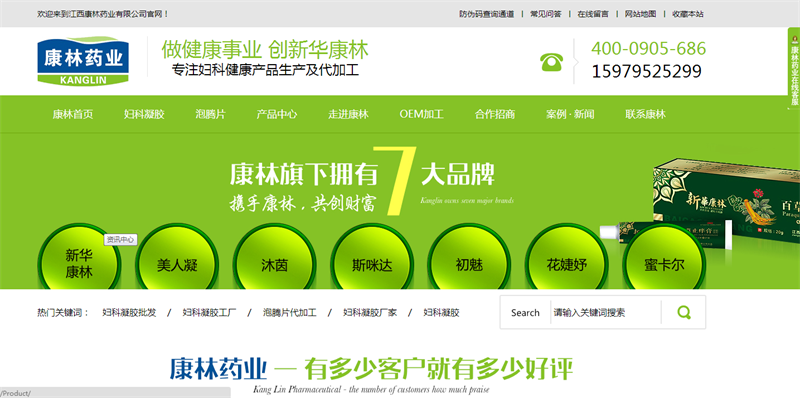Viewport: 800px width, 398px height.
Task: Click the 有多少客户就有多少好评 heading
Action: (438, 368)
